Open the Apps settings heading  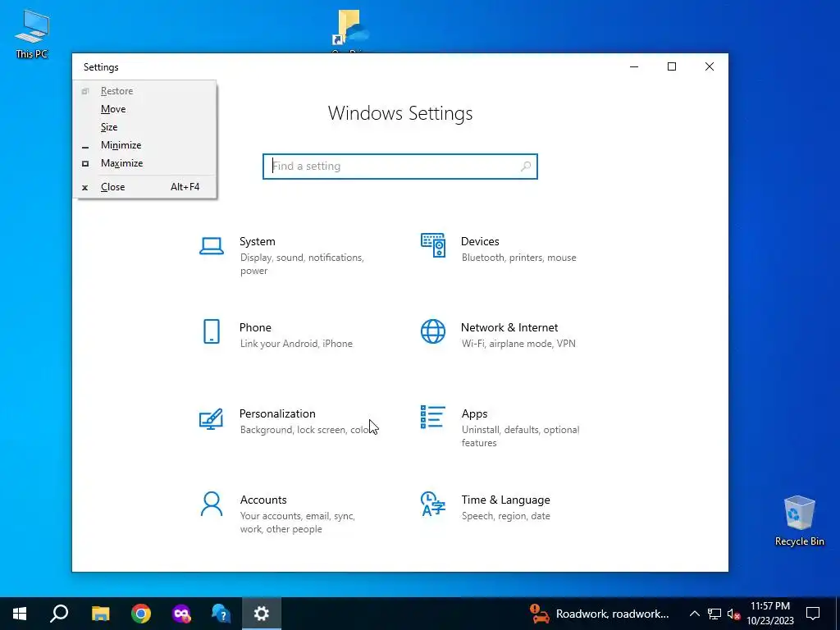point(475,413)
